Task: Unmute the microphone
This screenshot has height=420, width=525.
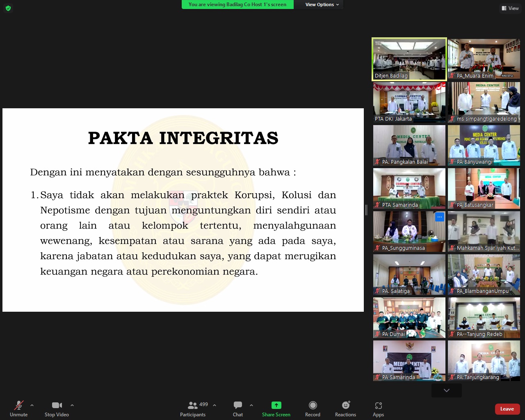Action: tap(19, 406)
